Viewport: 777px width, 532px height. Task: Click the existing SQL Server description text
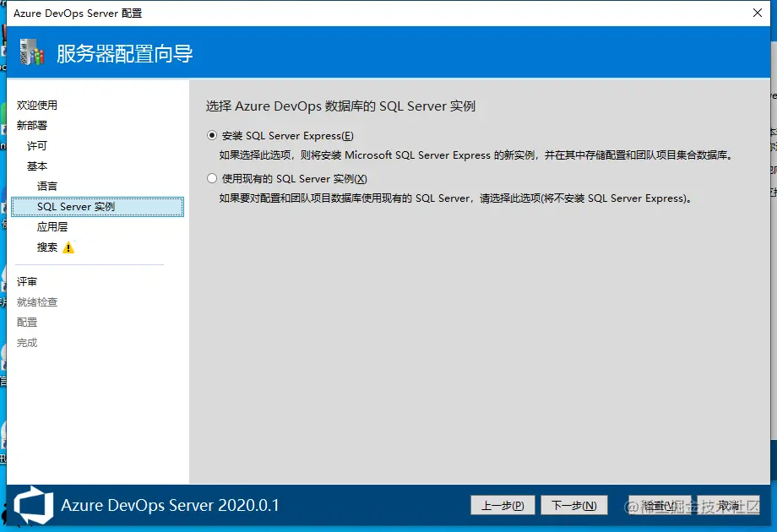[x=456, y=198]
